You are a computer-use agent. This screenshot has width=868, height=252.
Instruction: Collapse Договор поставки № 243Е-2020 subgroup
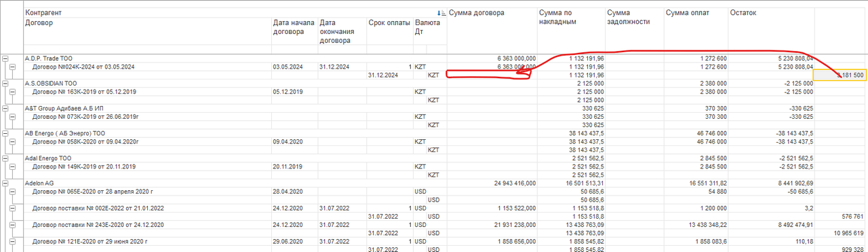pos(13,224)
